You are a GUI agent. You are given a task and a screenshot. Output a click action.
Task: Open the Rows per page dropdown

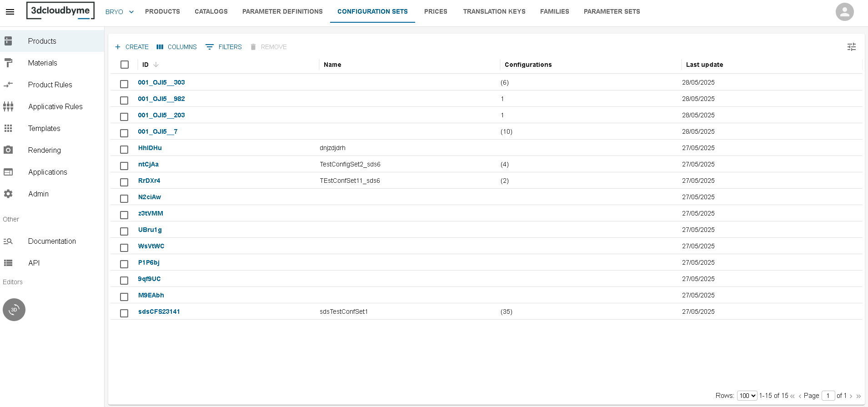click(747, 396)
